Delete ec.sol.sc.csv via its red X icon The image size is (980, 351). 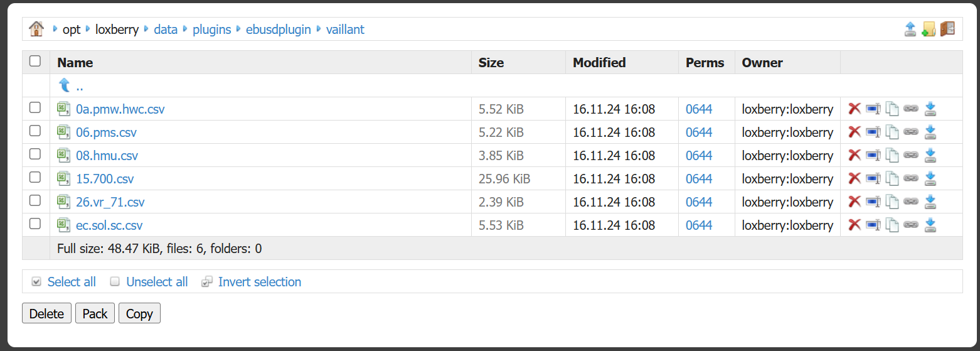point(854,225)
